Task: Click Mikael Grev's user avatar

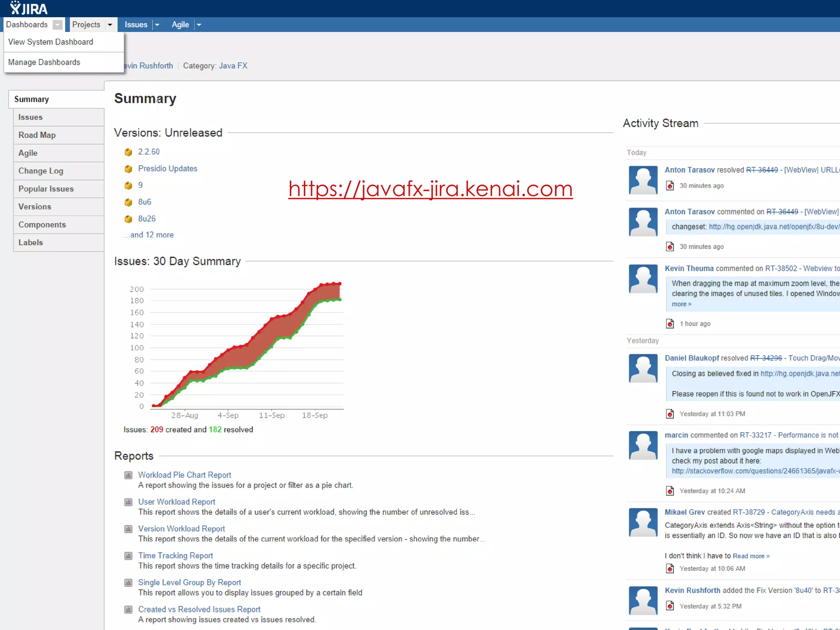Action: [x=643, y=522]
